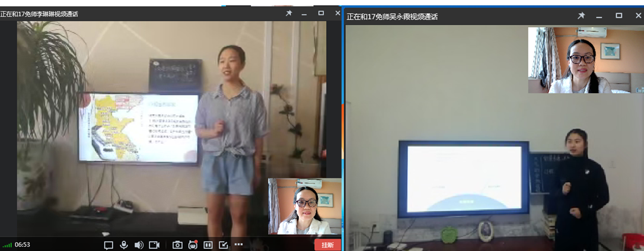Minimize the left call window with 李琳琳
This screenshot has height=251, width=644.
[x=305, y=13]
